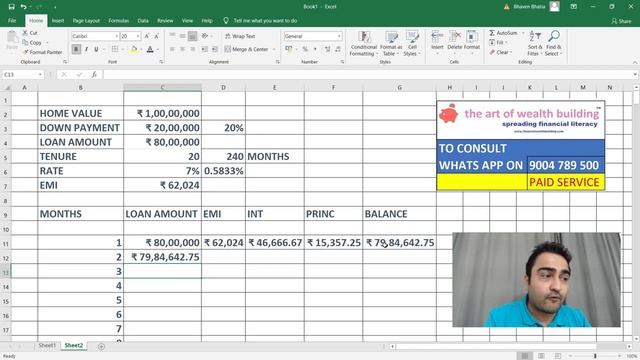Viewport: 640px width, 360px height.
Task: Click the Save icon in quick access toolbar
Action: click(x=11, y=7)
